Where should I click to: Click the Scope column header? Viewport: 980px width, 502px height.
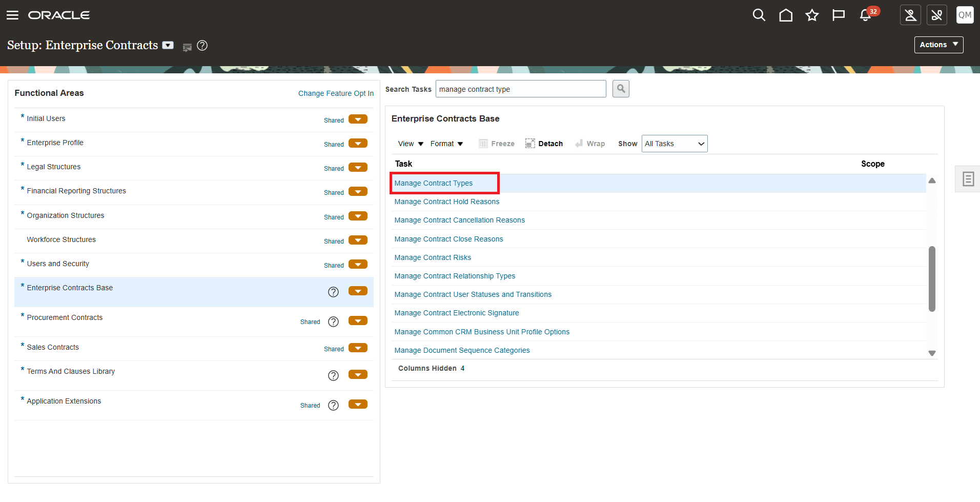coord(873,164)
